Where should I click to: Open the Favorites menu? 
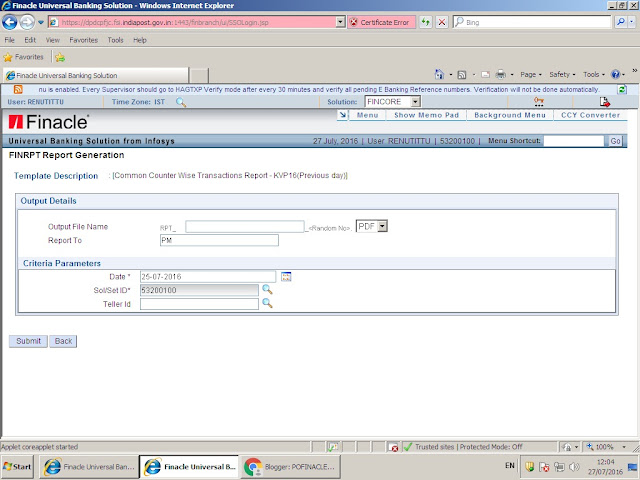point(84,40)
